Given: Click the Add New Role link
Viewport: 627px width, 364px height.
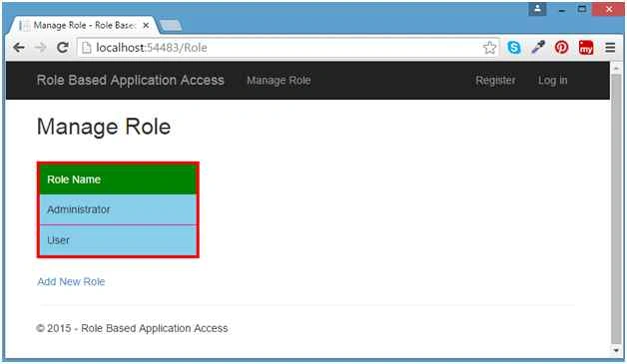Looking at the screenshot, I should (x=71, y=281).
